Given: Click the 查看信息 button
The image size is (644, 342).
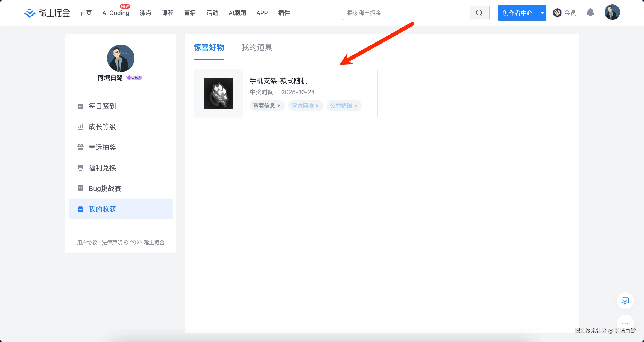Looking at the screenshot, I should [x=267, y=106].
